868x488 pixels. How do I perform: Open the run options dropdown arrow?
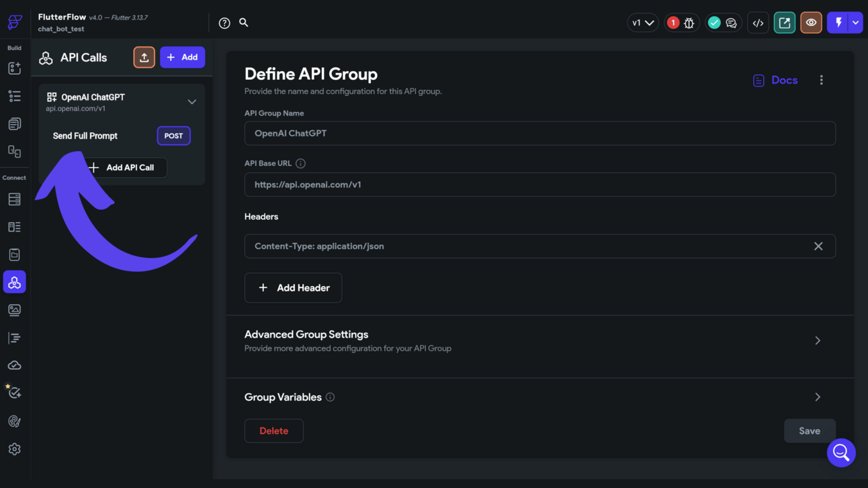point(855,23)
